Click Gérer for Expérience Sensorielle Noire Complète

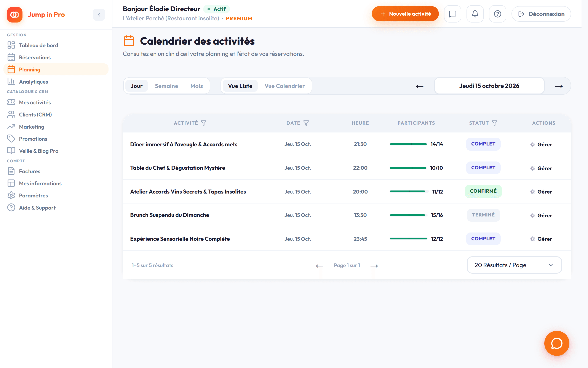541,239
